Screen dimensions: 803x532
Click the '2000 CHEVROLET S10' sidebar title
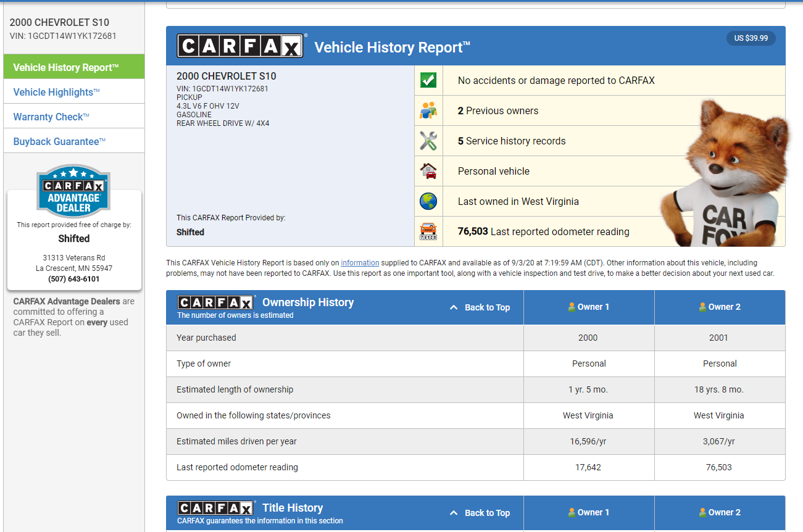pos(59,22)
